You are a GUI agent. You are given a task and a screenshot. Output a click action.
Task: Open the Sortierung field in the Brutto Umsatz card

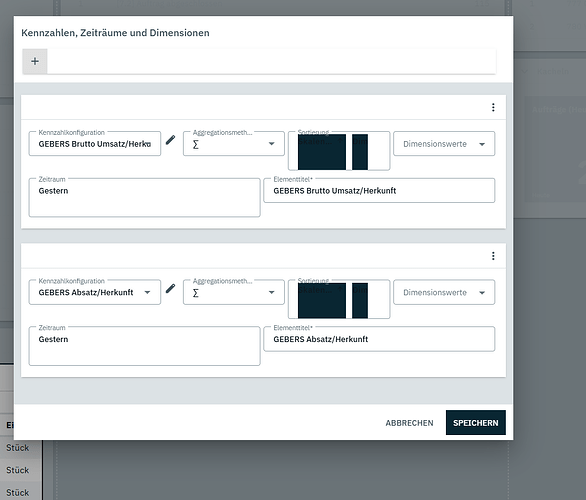339,151
